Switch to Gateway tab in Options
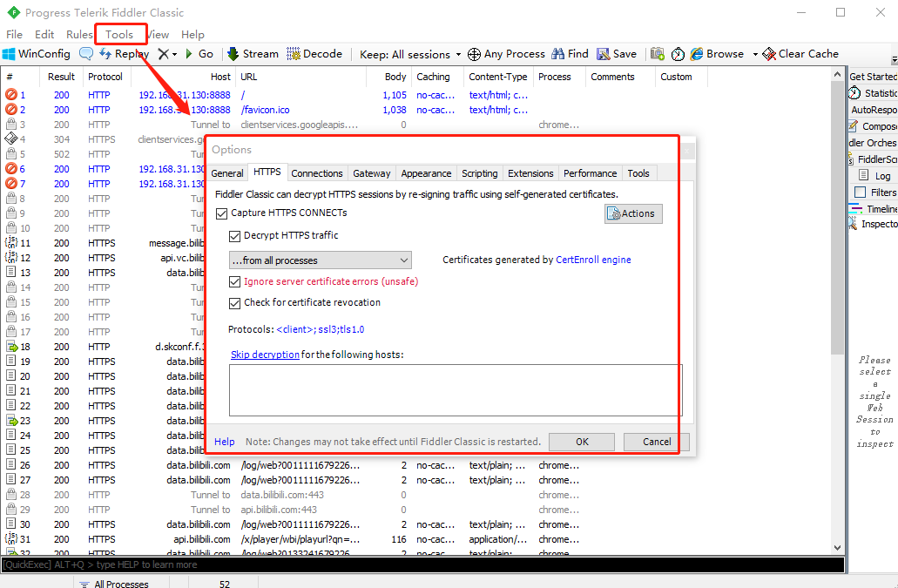The height and width of the screenshot is (588, 898). [x=372, y=173]
